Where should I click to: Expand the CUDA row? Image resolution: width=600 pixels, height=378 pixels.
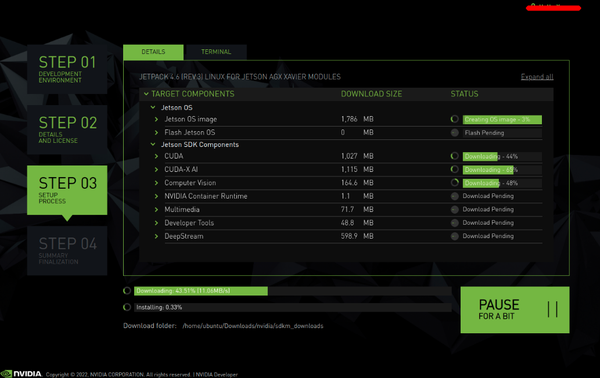156,156
